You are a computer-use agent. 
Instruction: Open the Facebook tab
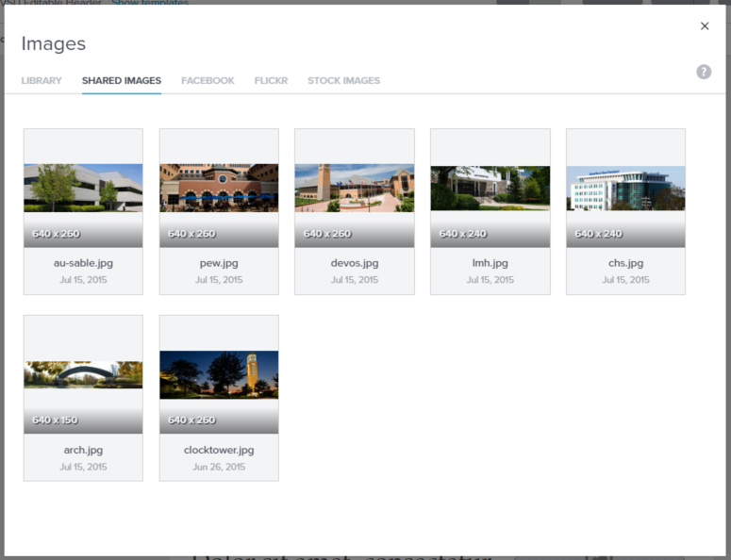click(x=208, y=81)
